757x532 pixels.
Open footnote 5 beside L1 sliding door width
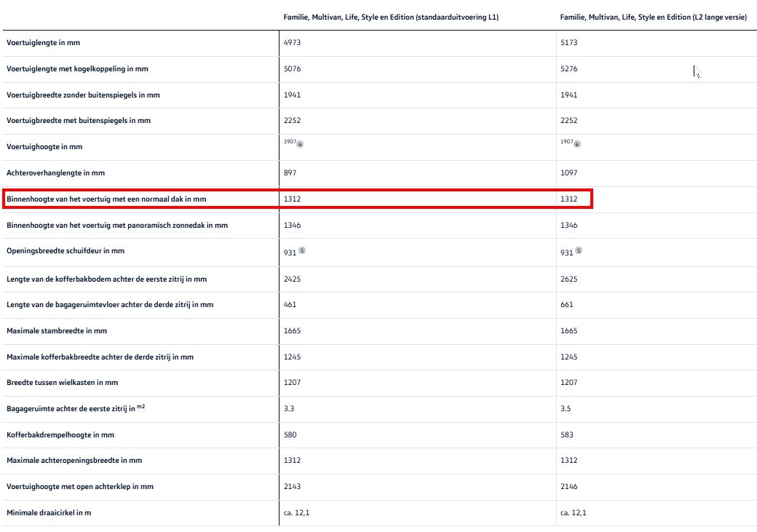point(302,250)
